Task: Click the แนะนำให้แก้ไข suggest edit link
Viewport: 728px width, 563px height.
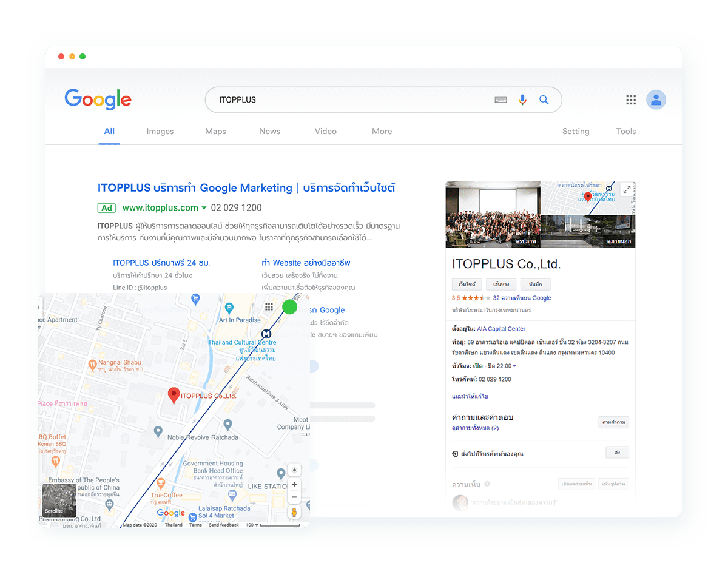Action: point(470,396)
